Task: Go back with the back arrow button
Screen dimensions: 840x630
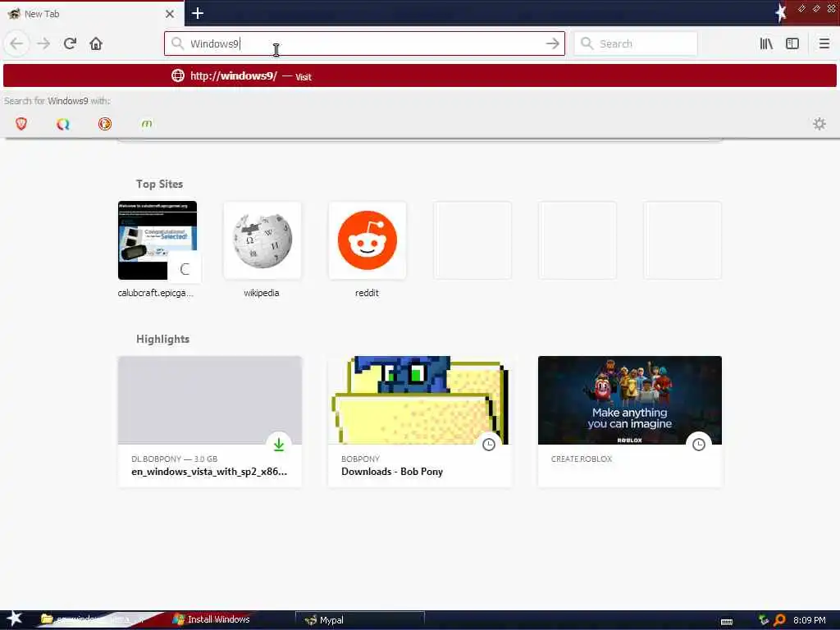Action: tap(16, 43)
